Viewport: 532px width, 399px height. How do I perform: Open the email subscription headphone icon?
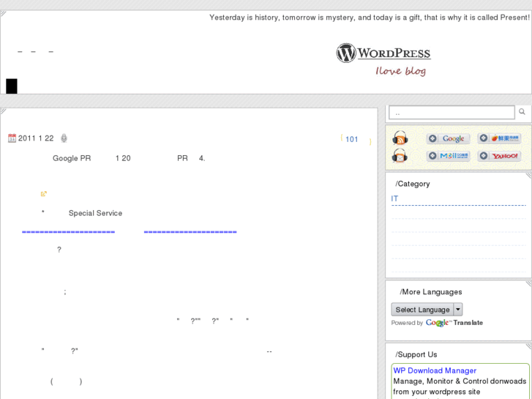coord(400,156)
